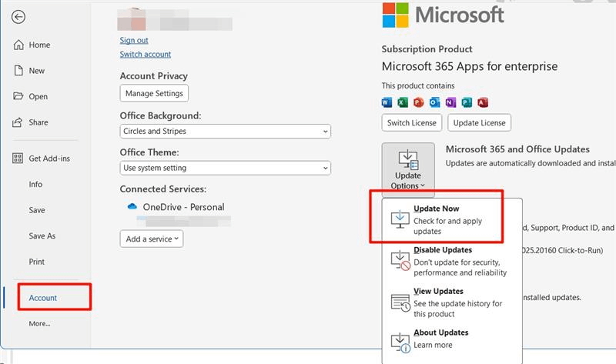
Task: Click the Share icon in sidebar
Action: point(17,122)
